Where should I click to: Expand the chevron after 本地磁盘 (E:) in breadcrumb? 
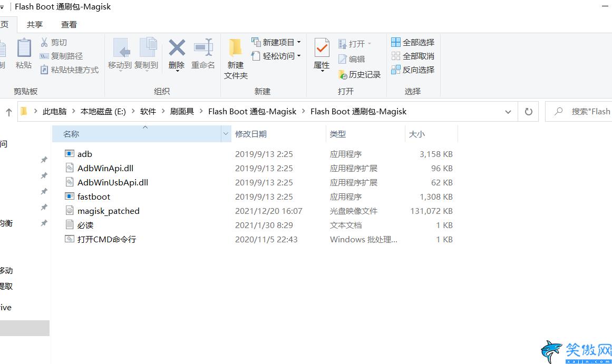pos(133,111)
